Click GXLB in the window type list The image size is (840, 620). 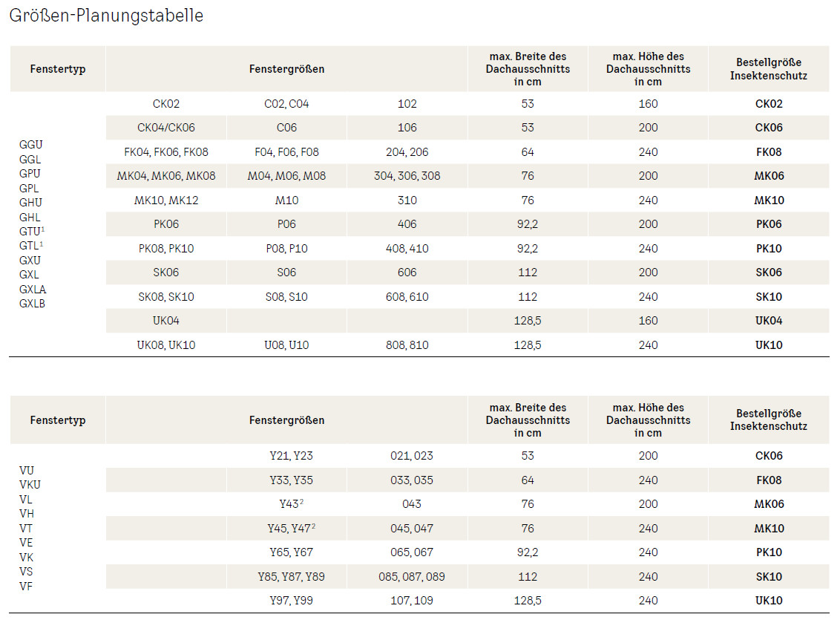[x=33, y=303]
